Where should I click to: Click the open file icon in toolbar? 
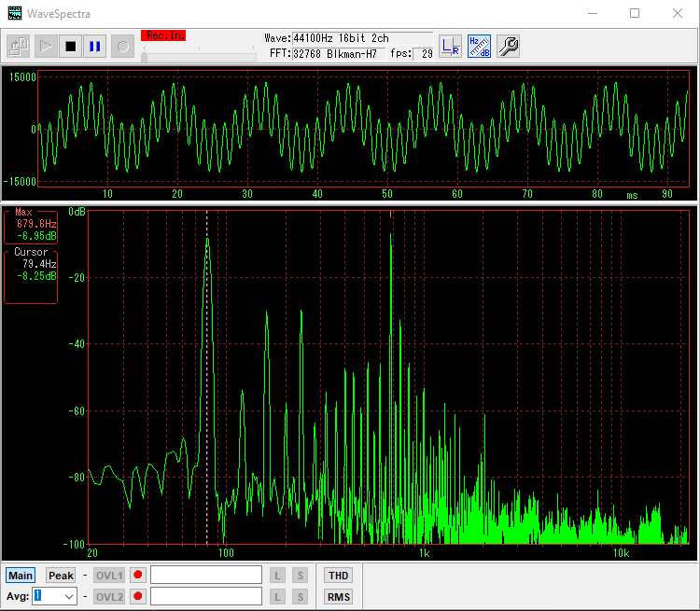(x=19, y=46)
